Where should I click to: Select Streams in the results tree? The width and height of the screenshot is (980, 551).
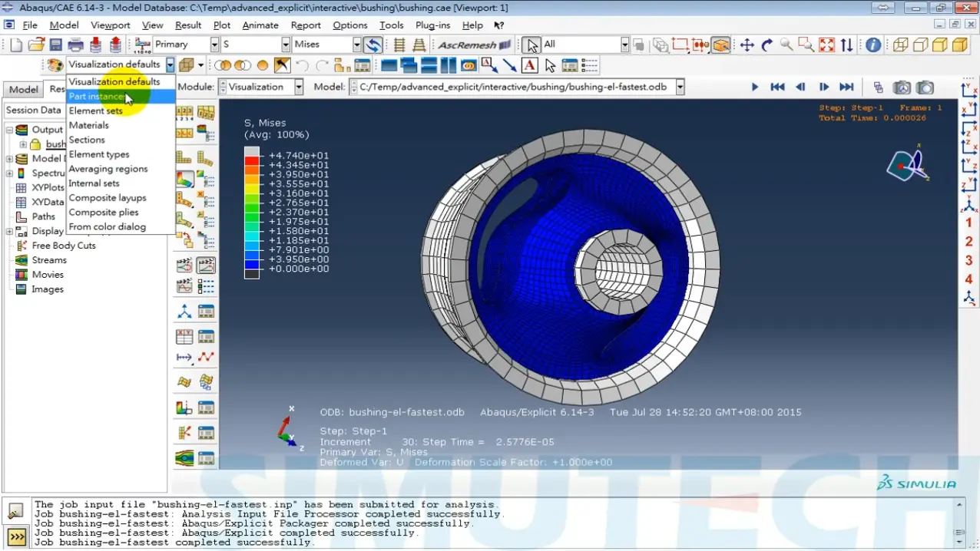pyautogui.click(x=49, y=260)
